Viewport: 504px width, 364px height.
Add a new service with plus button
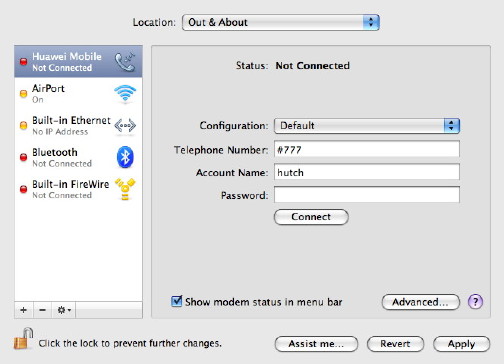[23, 310]
